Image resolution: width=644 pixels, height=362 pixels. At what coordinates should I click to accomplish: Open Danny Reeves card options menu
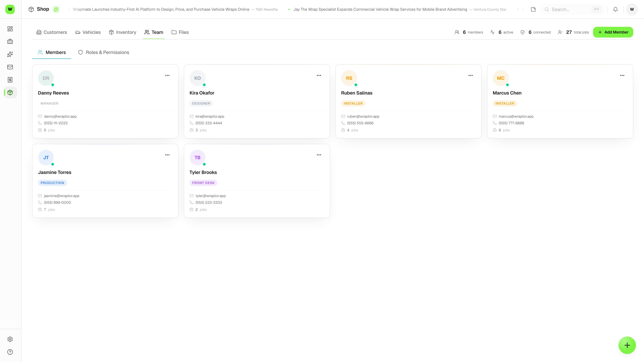pos(167,75)
